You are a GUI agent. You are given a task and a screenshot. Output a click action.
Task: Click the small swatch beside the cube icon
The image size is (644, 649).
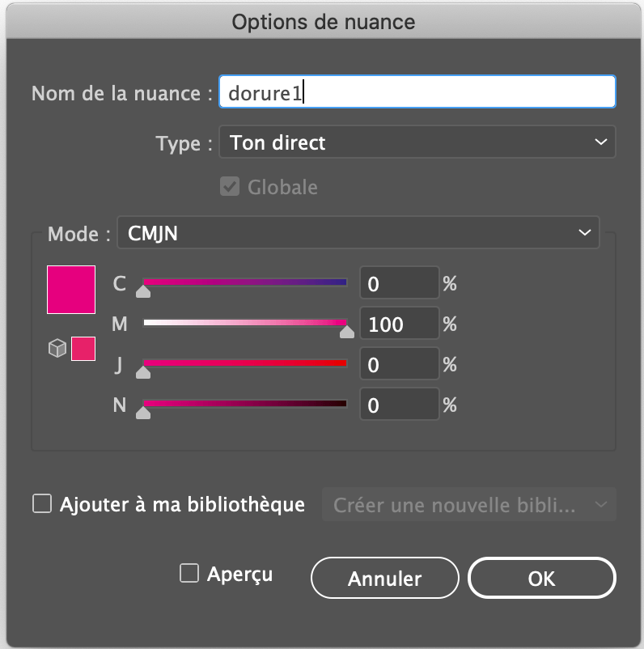click(x=83, y=348)
